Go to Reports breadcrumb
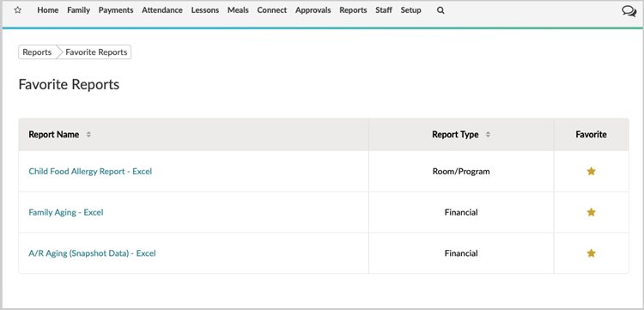The width and height of the screenshot is (644, 310). [37, 52]
